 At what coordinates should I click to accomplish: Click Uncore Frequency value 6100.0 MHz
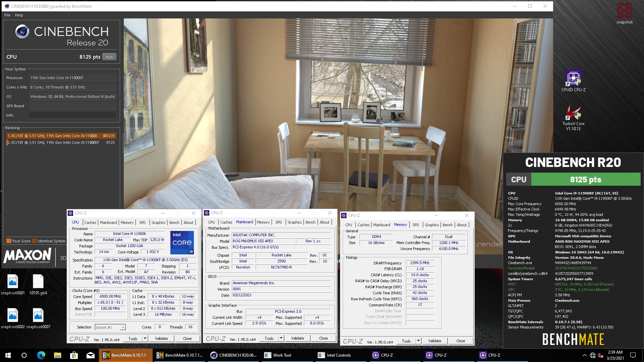[x=449, y=249]
